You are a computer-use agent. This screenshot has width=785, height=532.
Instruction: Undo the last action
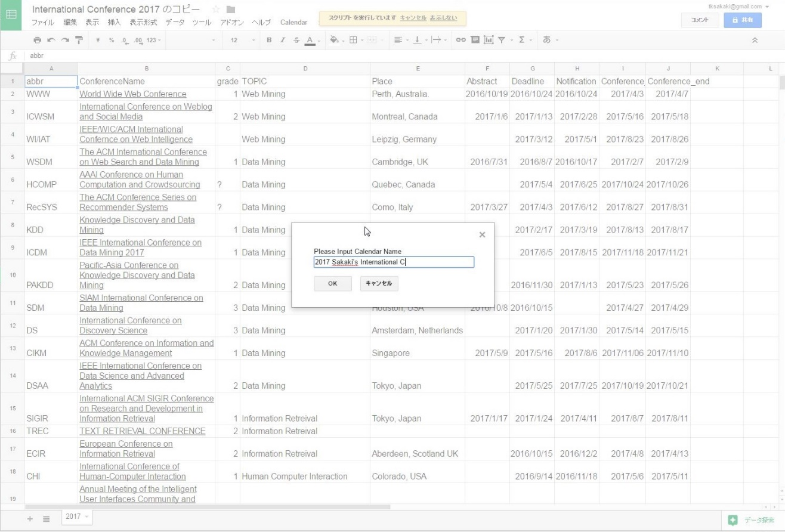click(51, 40)
